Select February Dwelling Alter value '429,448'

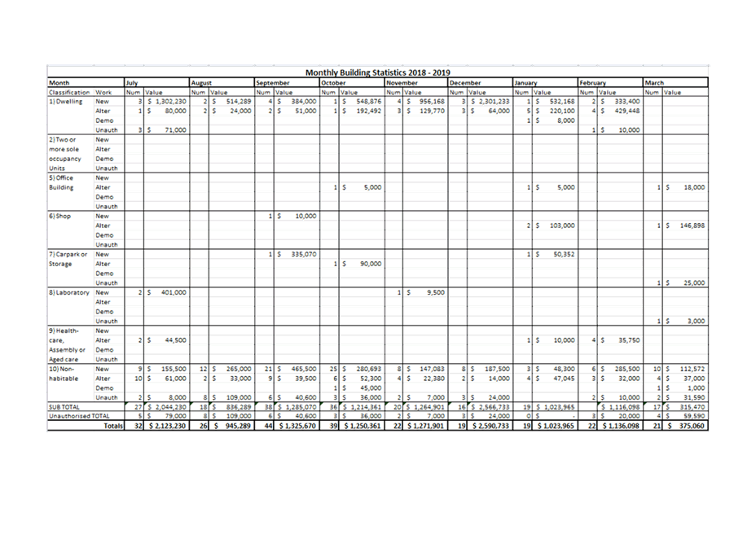click(x=627, y=111)
